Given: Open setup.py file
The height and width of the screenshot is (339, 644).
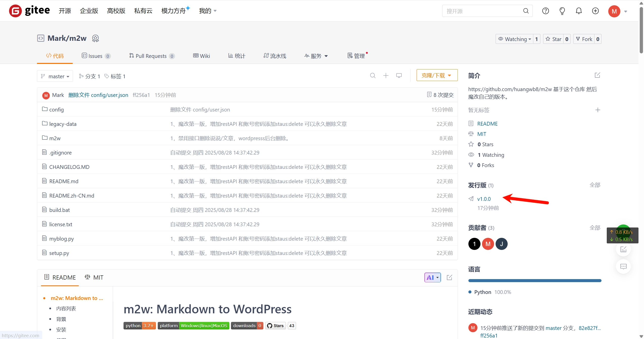Looking at the screenshot, I should [59, 253].
